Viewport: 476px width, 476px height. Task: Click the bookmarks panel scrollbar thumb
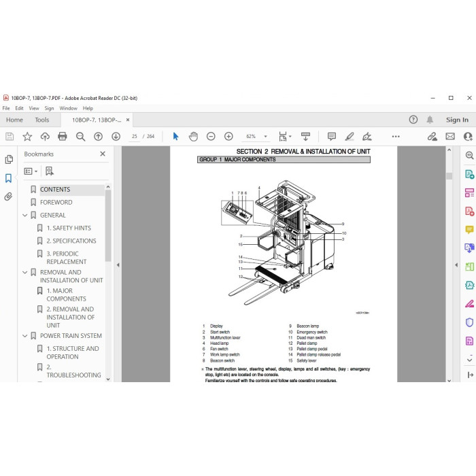[x=108, y=225]
